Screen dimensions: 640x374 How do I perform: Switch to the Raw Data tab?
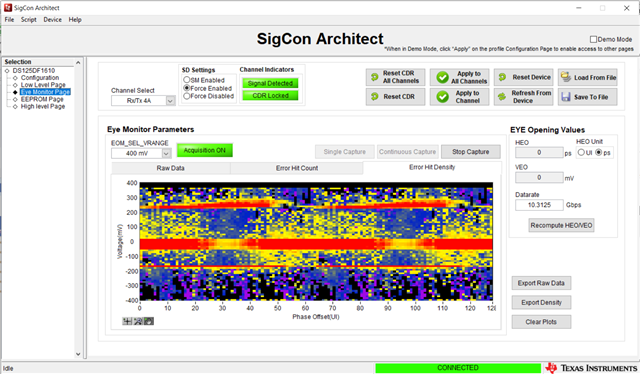click(171, 168)
